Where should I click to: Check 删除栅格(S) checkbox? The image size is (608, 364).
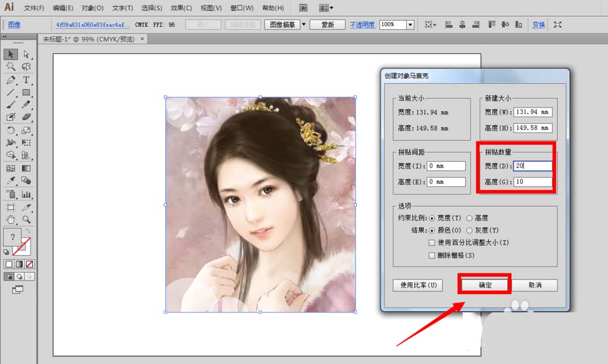(x=432, y=256)
